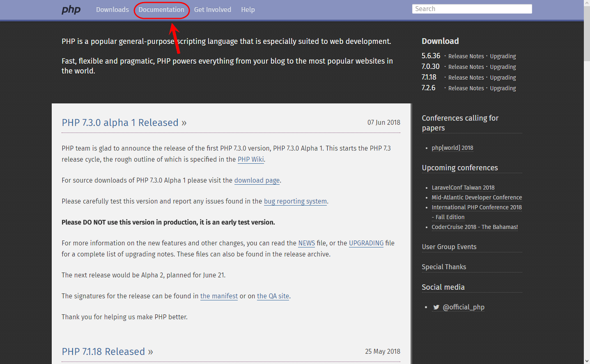The width and height of the screenshot is (590, 364).
Task: Open LaravelConf Taiwan 2018 link
Action: click(x=463, y=188)
